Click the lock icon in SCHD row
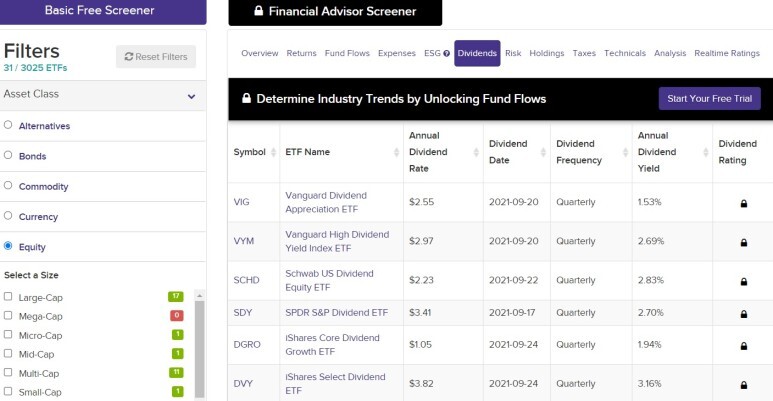 point(744,281)
